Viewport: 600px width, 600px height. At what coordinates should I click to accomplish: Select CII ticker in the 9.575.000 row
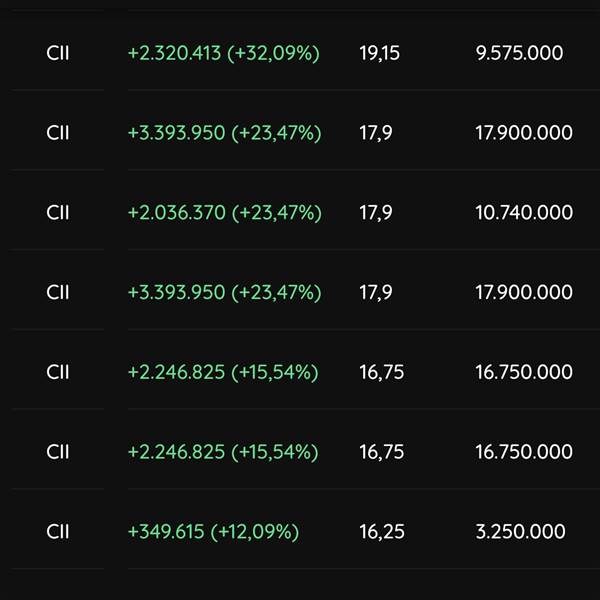(x=58, y=53)
